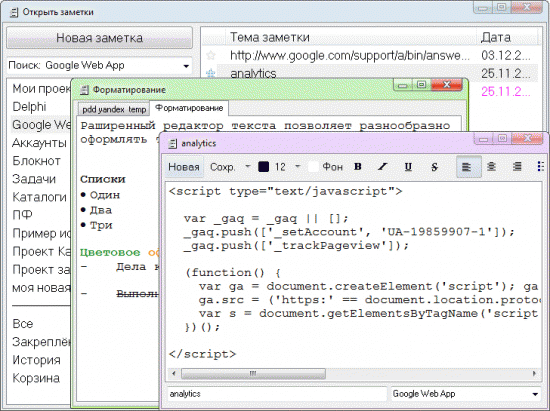Apply strikethrough formatting in analytics toolbar
550x411 pixels.
click(434, 167)
